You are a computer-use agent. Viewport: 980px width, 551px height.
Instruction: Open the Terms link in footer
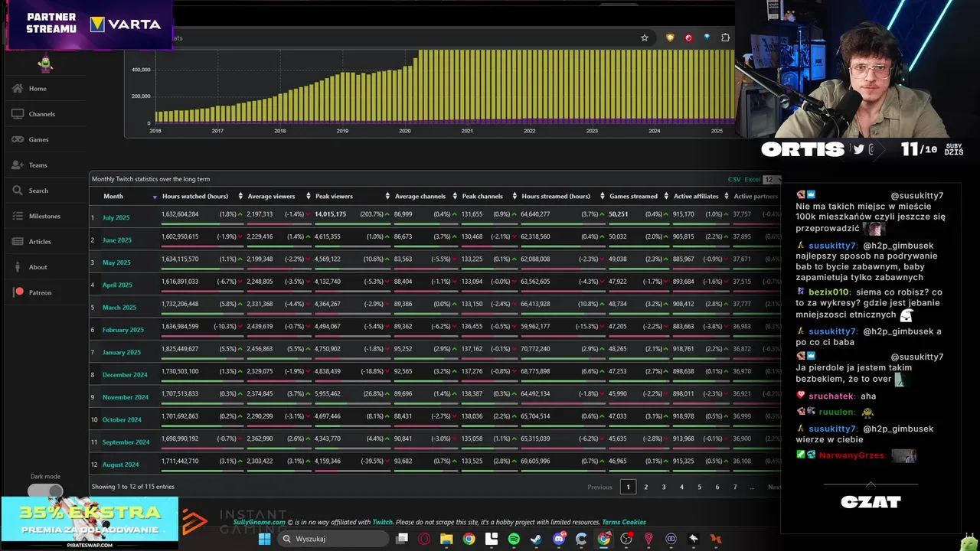(x=611, y=522)
